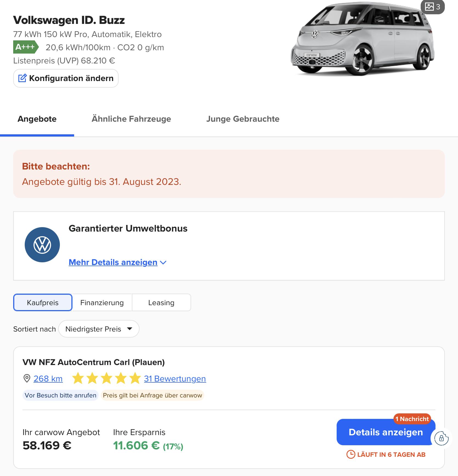Switch to Finanzierung pricing
Screen dimensions: 458x476
(102, 303)
